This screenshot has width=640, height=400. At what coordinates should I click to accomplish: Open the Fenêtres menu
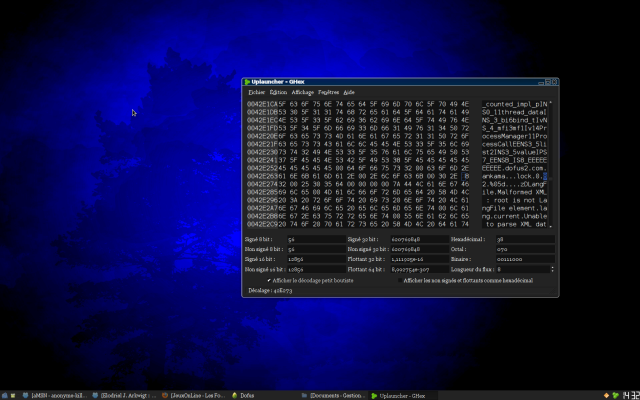click(x=329, y=92)
